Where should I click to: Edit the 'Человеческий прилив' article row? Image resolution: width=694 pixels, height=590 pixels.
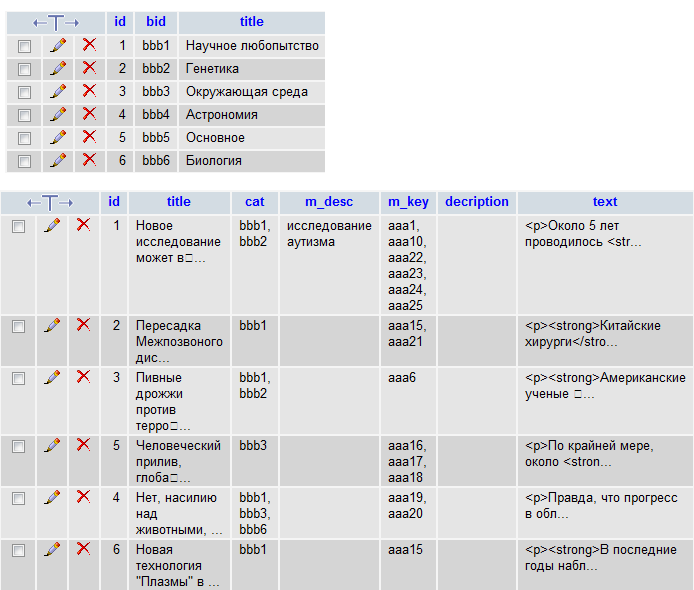[x=52, y=446]
